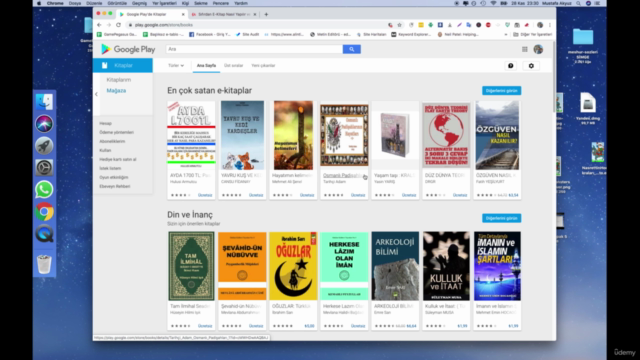
Task: Open Kitaplarım in the sidebar
Action: pos(119,80)
